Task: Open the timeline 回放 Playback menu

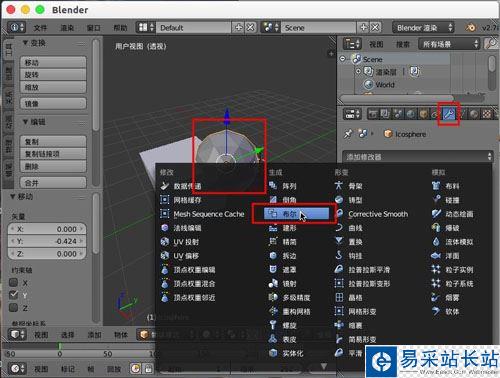Action: click(x=113, y=369)
